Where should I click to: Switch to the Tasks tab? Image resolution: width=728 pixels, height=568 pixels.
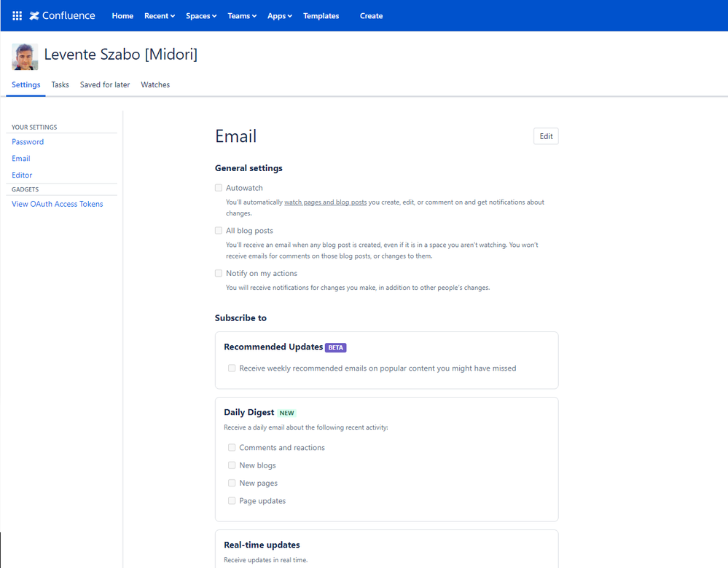pos(60,84)
